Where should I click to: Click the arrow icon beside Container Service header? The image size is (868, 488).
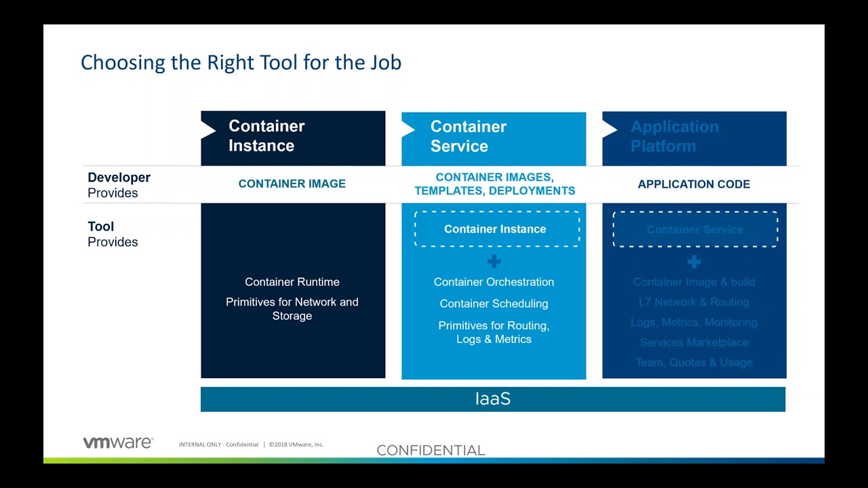(x=408, y=130)
